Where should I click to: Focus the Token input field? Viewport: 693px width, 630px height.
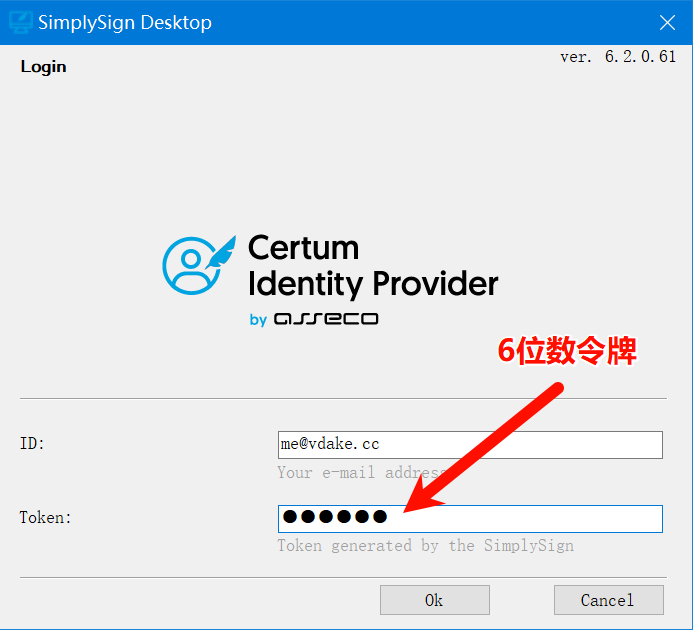point(470,519)
